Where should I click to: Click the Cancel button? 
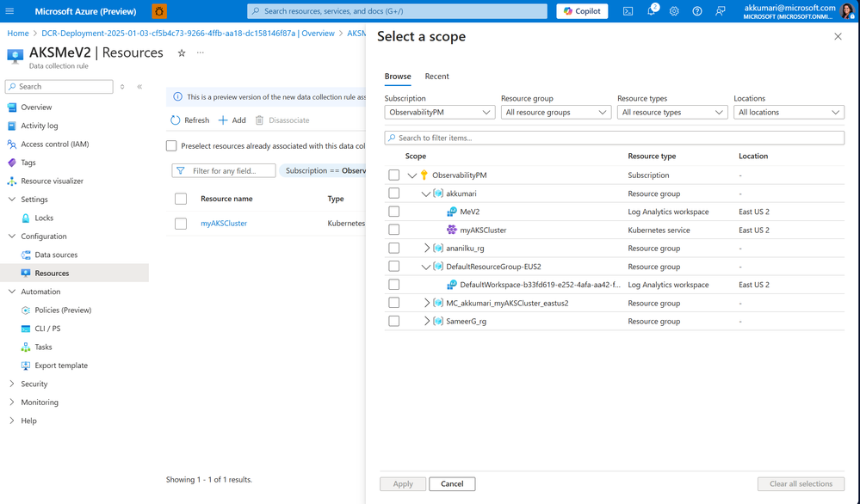coord(452,483)
